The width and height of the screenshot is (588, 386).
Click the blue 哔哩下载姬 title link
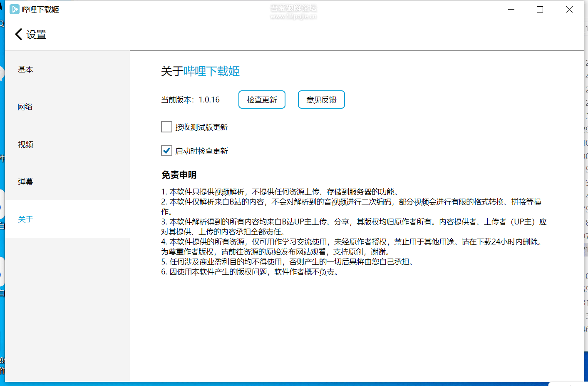(212, 71)
